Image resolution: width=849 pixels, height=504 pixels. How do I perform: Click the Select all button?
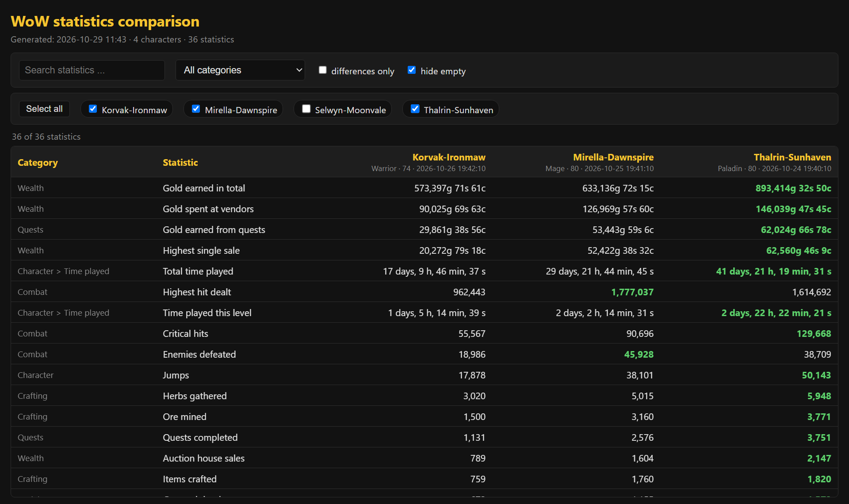coord(44,109)
